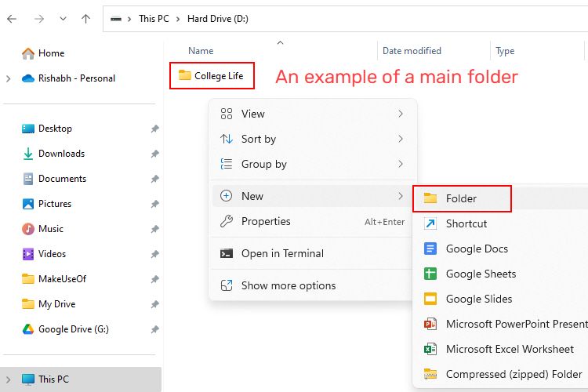The height and width of the screenshot is (392, 588).
Task: Click Show more options
Action: click(x=288, y=285)
